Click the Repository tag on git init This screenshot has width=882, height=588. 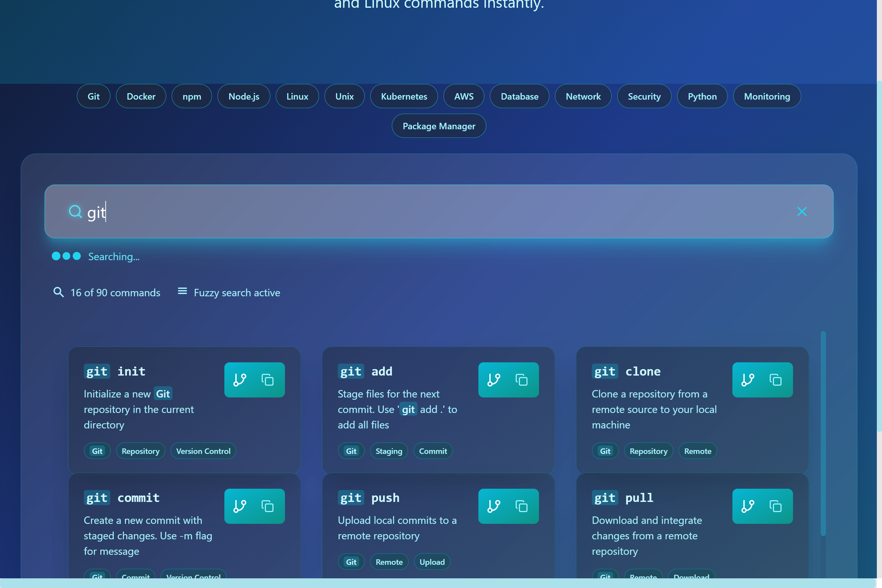[140, 451]
